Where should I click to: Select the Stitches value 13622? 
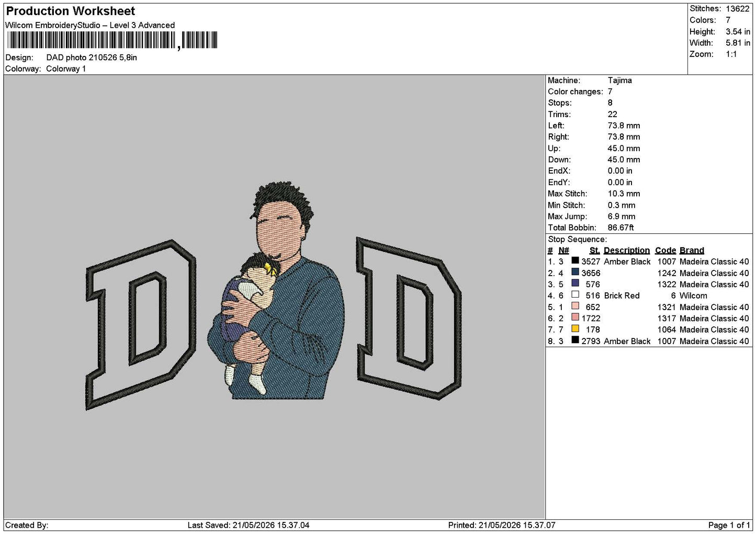pos(738,8)
